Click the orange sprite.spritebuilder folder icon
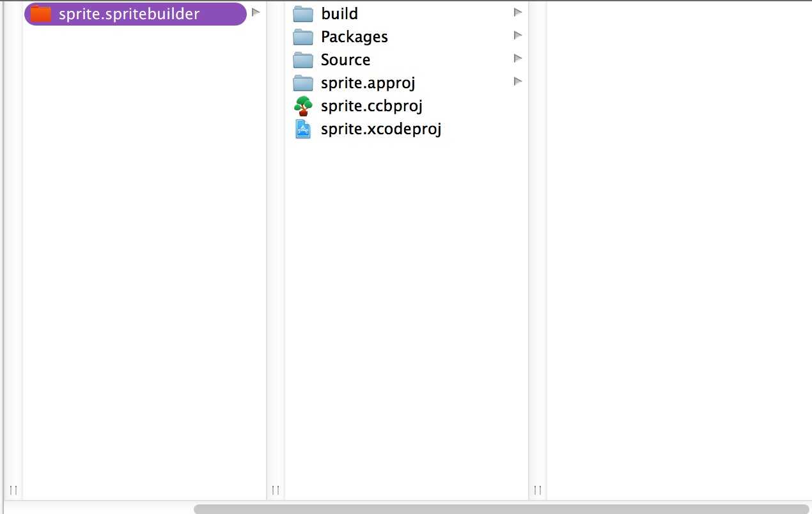The image size is (812, 514). (x=41, y=13)
